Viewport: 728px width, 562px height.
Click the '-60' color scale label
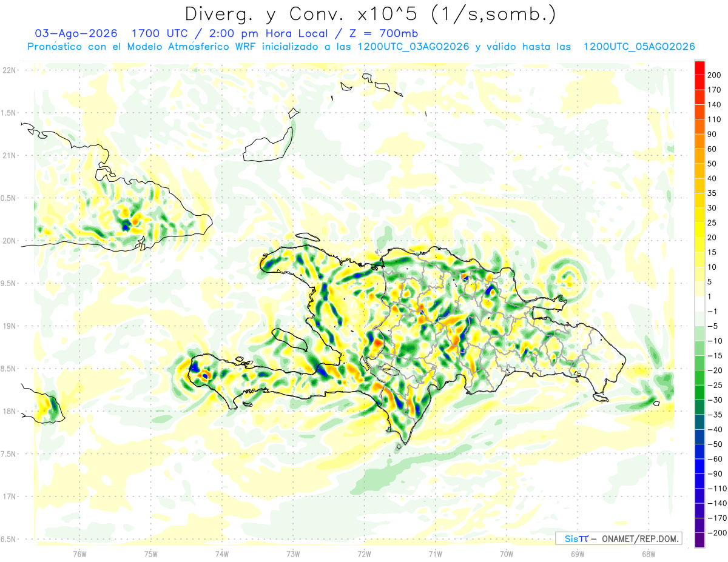pyautogui.click(x=715, y=459)
